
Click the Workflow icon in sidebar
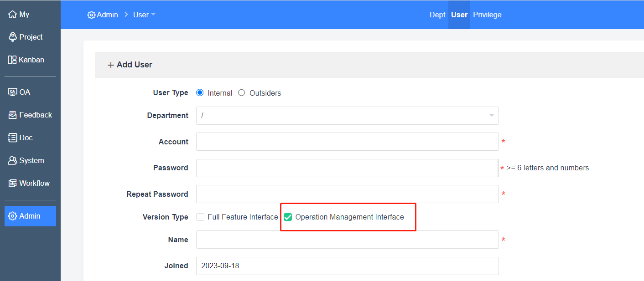pos(13,184)
